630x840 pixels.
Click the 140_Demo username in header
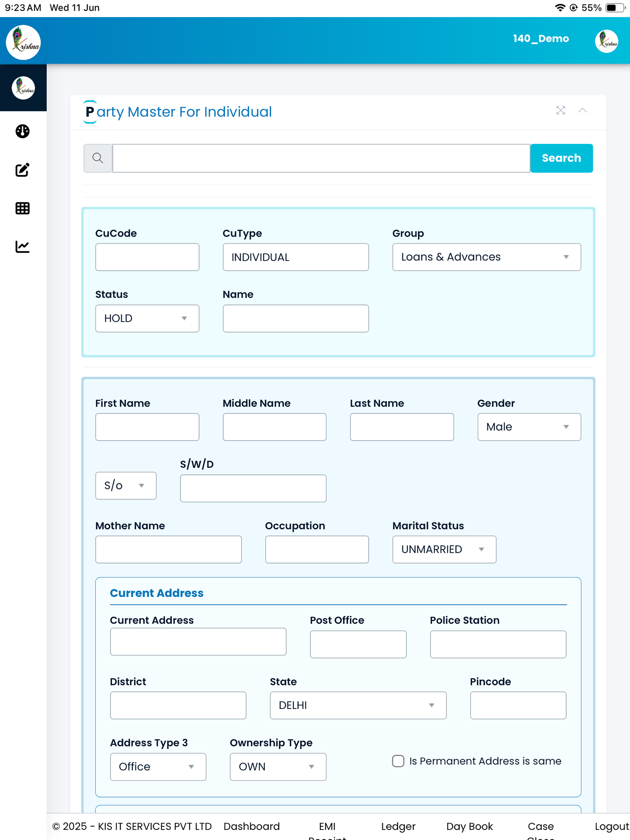[x=541, y=38]
